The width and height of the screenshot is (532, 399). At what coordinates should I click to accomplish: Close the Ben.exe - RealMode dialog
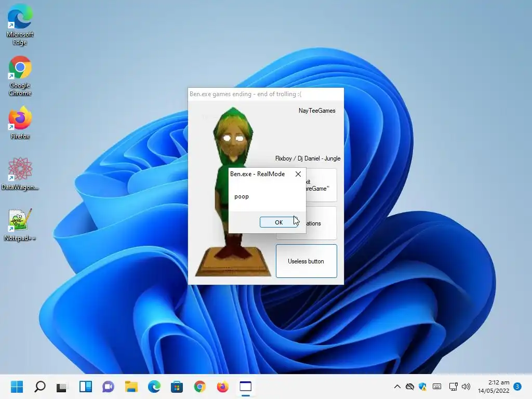click(x=298, y=174)
